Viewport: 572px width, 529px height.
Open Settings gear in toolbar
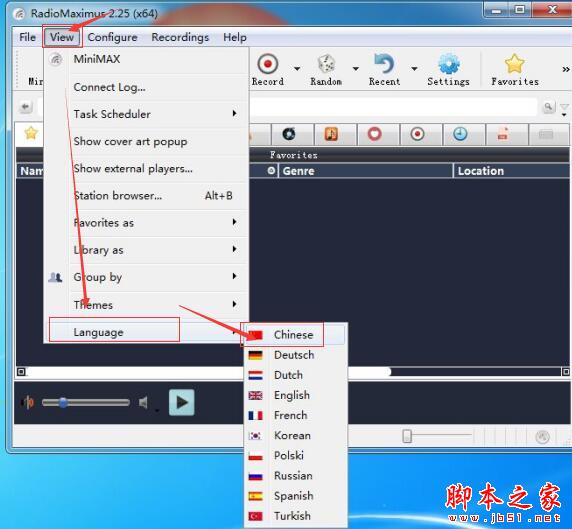448,69
